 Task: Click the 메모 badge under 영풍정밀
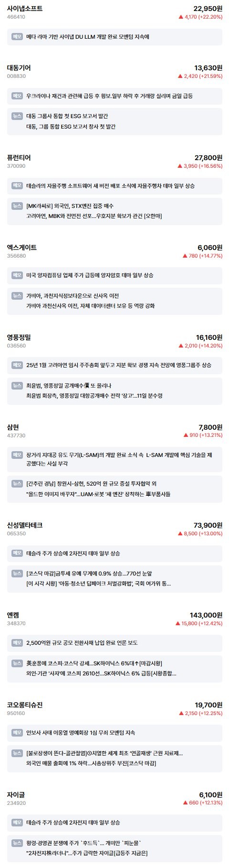coord(17,365)
